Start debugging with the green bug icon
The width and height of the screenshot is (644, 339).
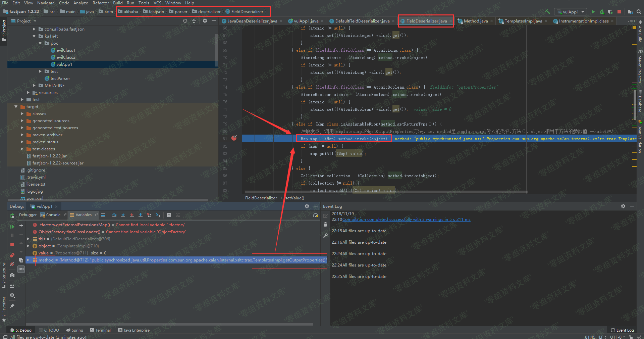(602, 12)
